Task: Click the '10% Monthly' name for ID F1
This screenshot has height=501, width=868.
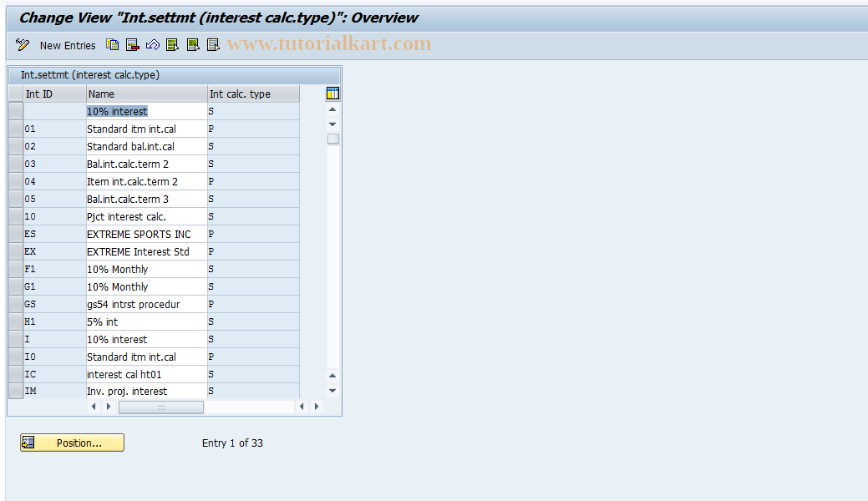Action: (147, 270)
